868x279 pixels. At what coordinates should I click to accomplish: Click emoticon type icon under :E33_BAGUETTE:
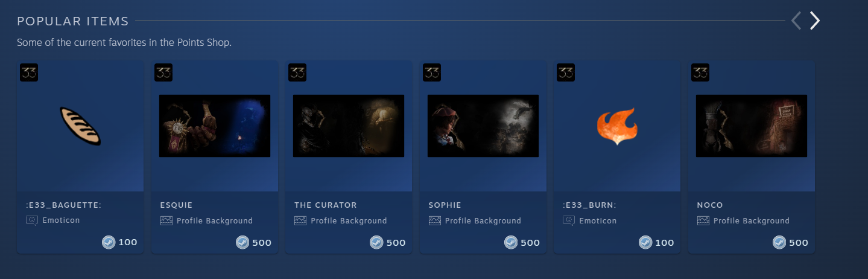coord(32,220)
